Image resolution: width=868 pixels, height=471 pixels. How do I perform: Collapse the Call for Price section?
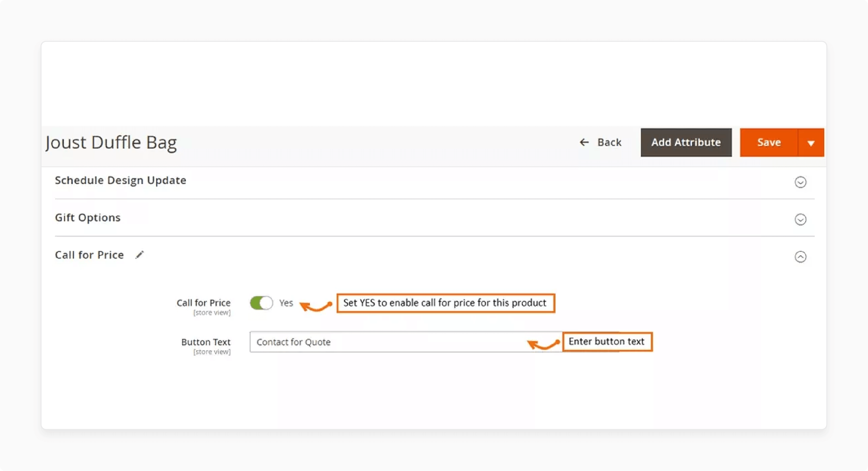(800, 257)
